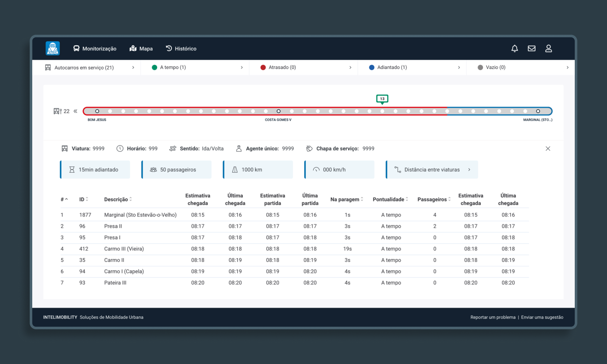
Task: Collapse the route bar using the double-chevron icon
Action: pyautogui.click(x=76, y=111)
